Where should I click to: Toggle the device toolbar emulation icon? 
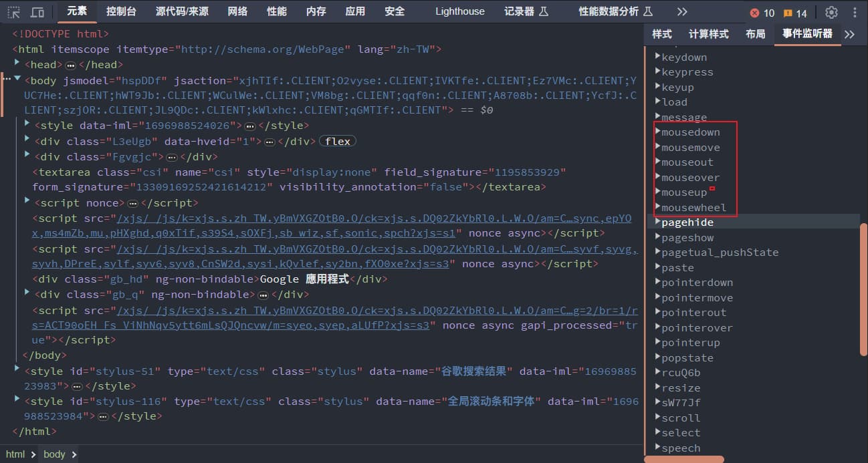click(x=38, y=12)
